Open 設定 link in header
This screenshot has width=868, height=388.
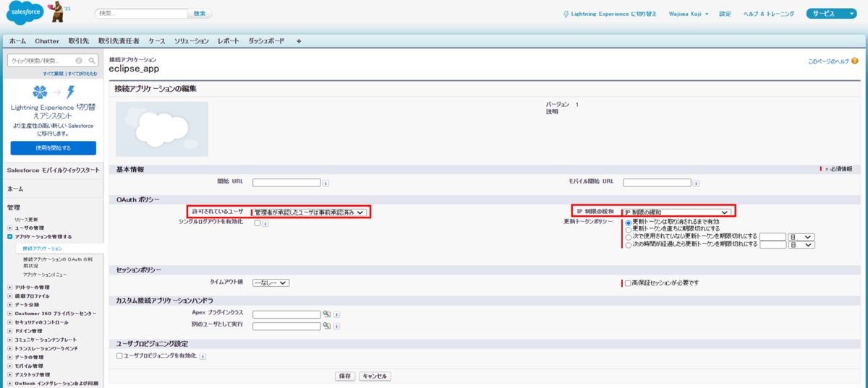coord(726,14)
